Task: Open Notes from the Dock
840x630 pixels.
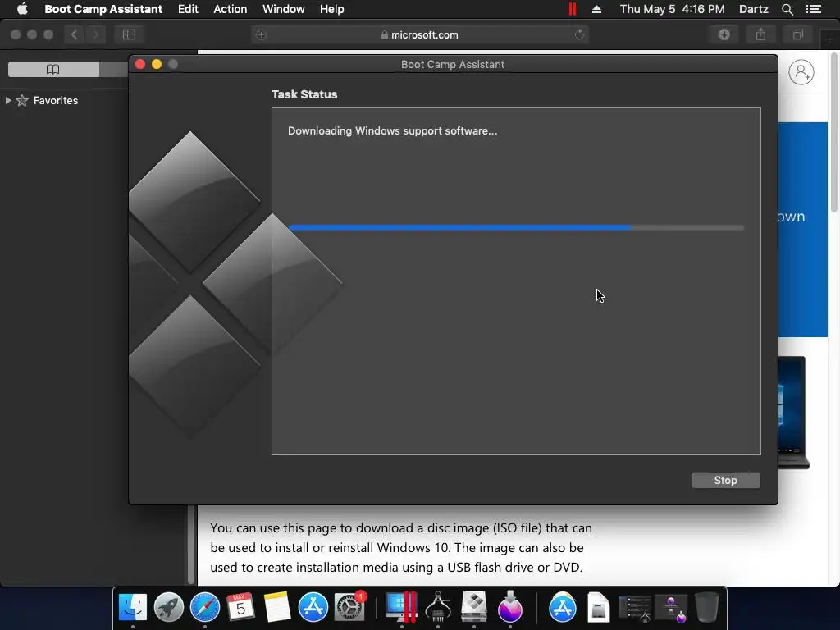Action: coord(277,608)
